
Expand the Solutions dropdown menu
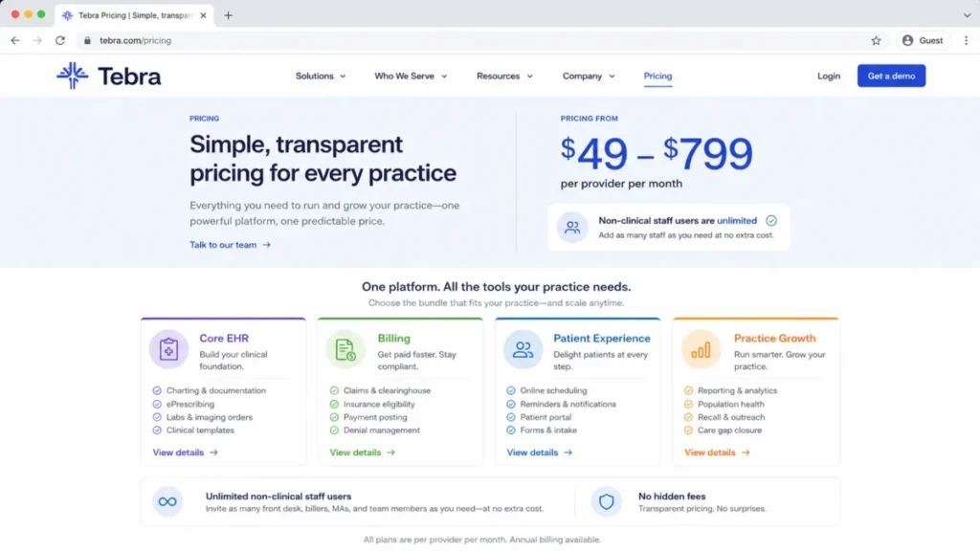(321, 77)
